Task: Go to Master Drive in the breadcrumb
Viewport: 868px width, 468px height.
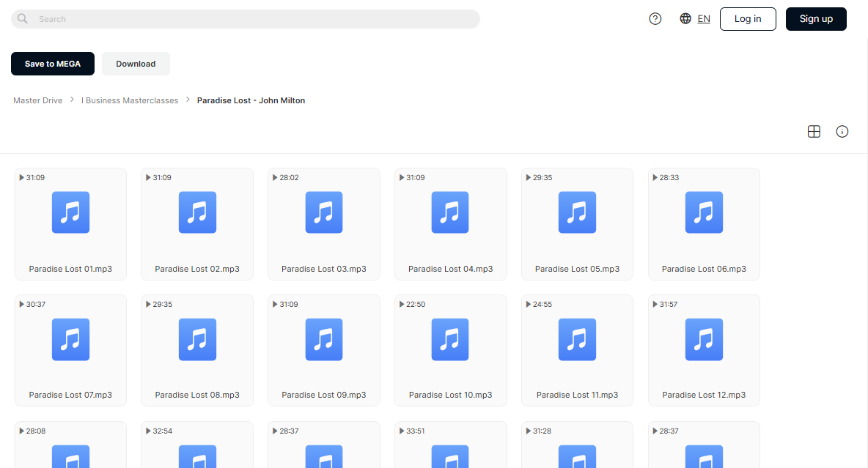Action: (37, 100)
